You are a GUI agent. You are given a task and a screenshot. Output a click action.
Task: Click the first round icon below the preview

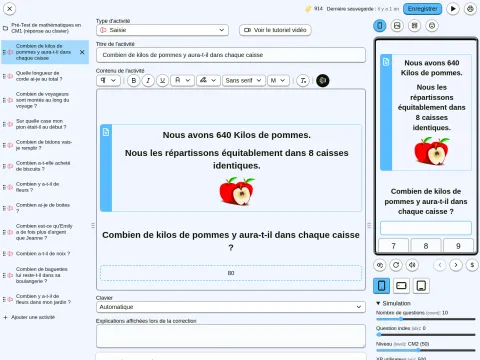[380, 265]
